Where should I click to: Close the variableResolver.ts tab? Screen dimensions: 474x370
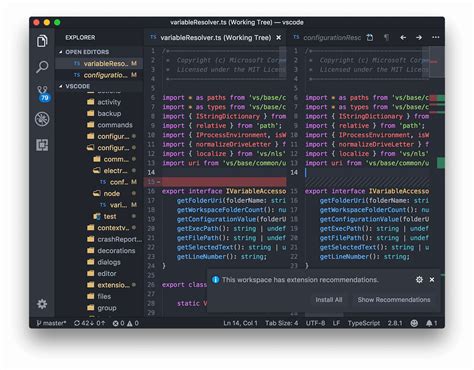pyautogui.click(x=279, y=38)
